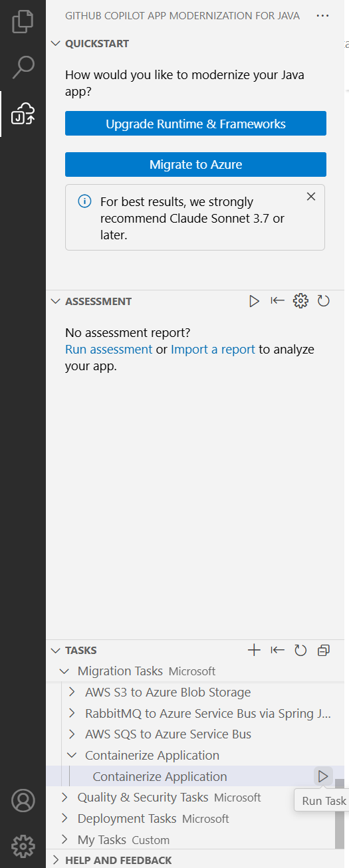Image resolution: width=349 pixels, height=868 pixels.
Task: Open the Manage gear icon in activity bar
Action: [x=23, y=846]
